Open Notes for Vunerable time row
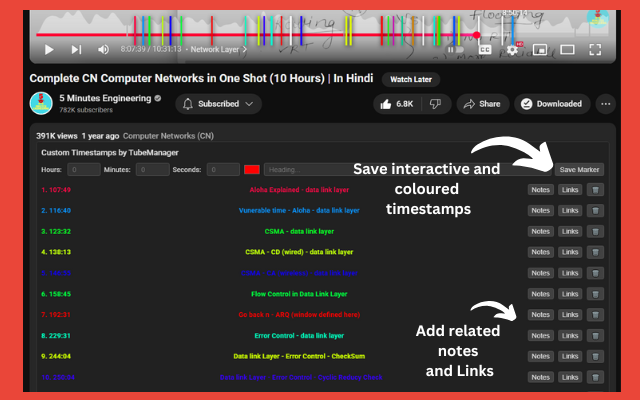Screen dimensions: 640x400 click(x=540, y=211)
